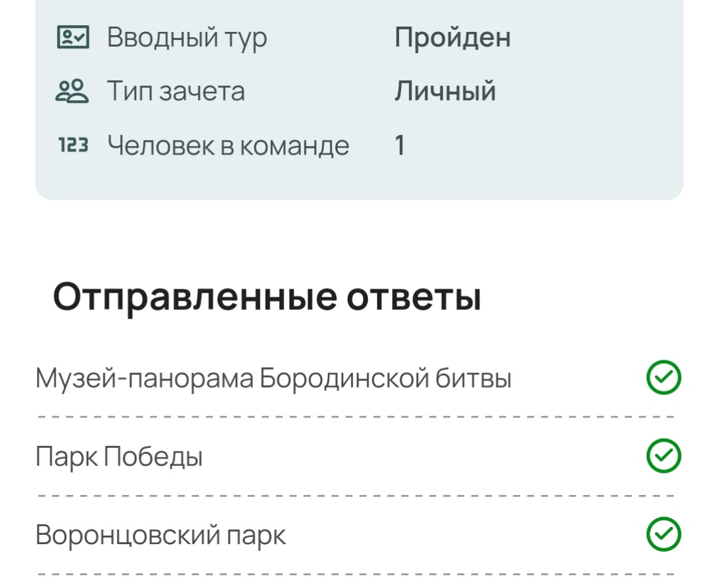Screen dimensions: 717x588
Task: Click the team size value 1
Action: point(400,145)
